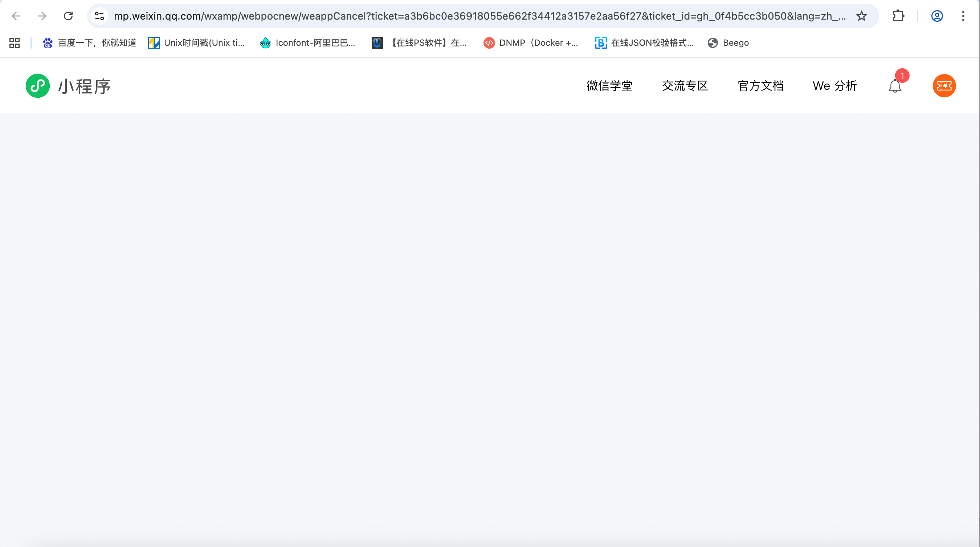Open the 交流专区 navigation link
This screenshot has height=547, width=980.
[x=685, y=86]
